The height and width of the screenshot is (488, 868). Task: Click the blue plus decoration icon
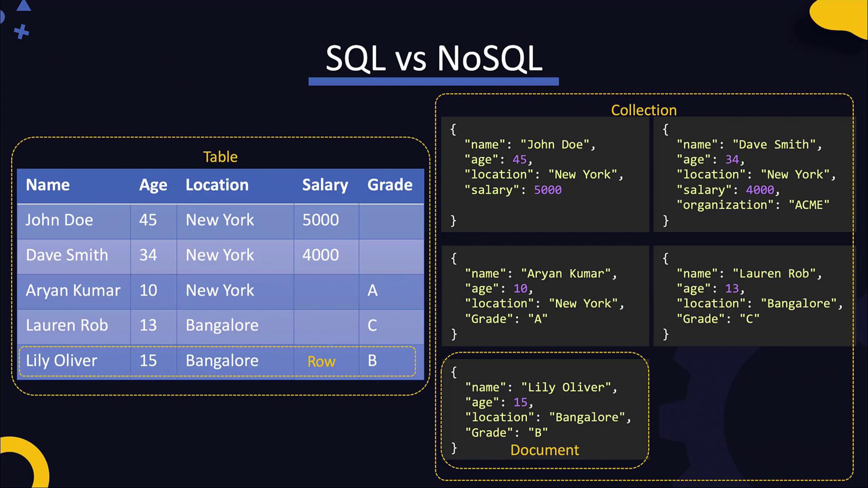pos(21,32)
